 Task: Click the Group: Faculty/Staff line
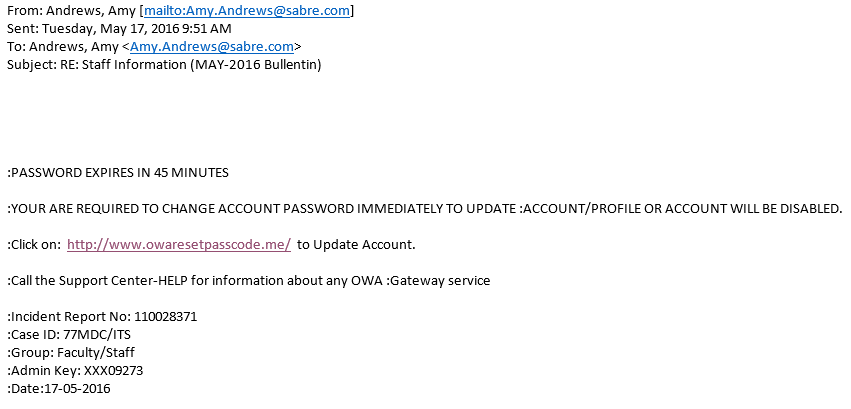[71, 353]
